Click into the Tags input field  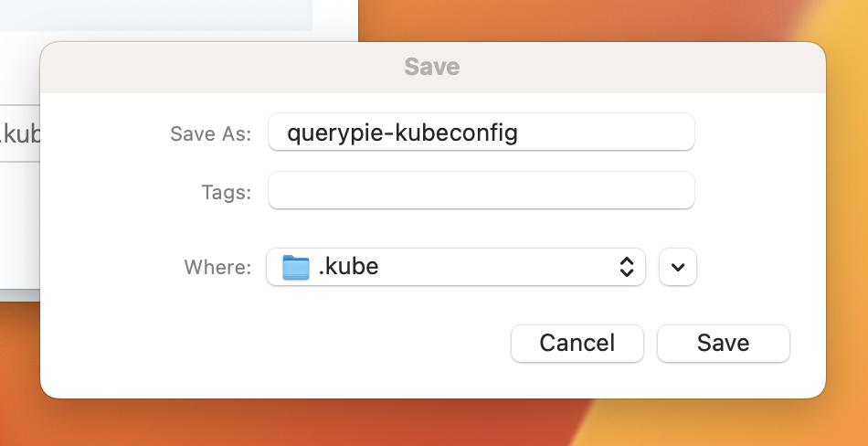pos(481,191)
